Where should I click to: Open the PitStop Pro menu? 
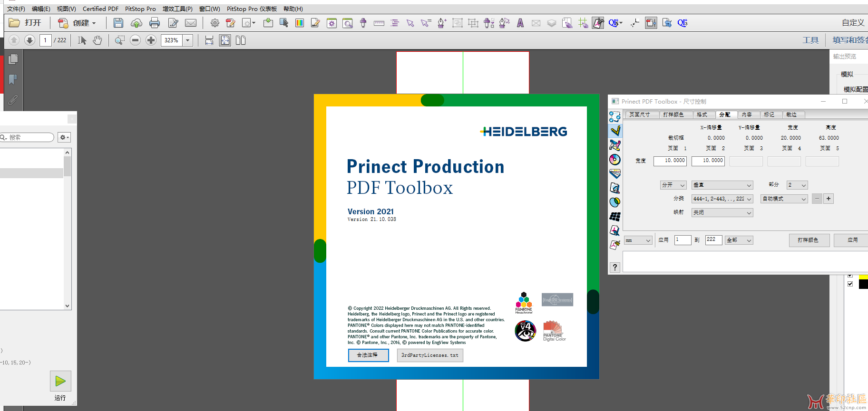click(x=140, y=9)
